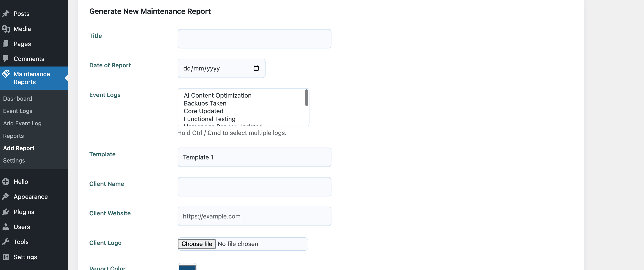Click the Maintenance Reports plugin icon

click(x=6, y=74)
